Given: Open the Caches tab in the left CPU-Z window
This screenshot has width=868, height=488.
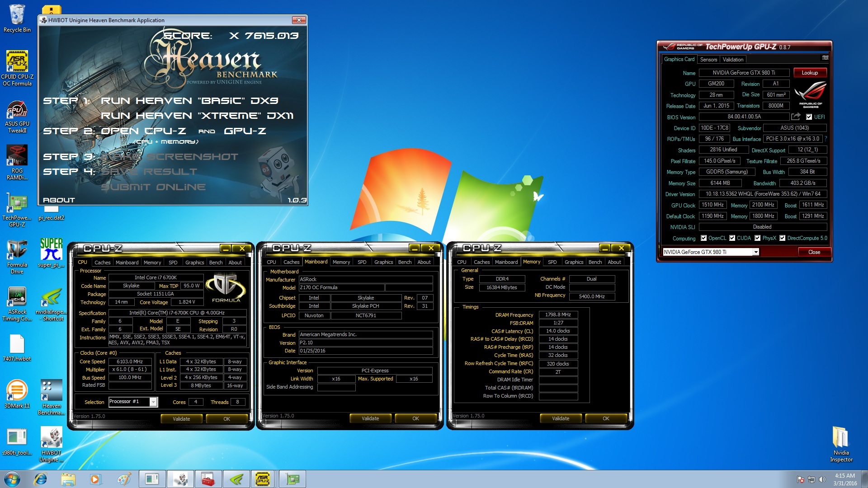Looking at the screenshot, I should 102,263.
